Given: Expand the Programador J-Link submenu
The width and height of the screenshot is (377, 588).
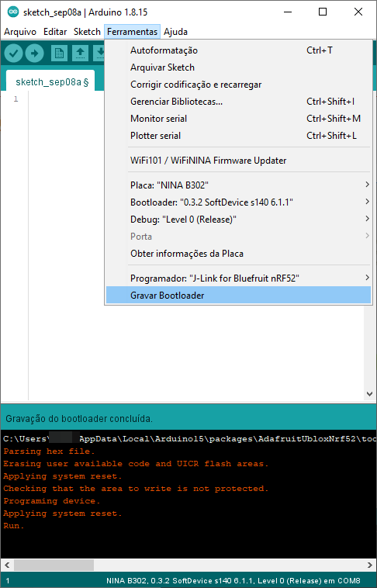Looking at the screenshot, I should point(238,278).
